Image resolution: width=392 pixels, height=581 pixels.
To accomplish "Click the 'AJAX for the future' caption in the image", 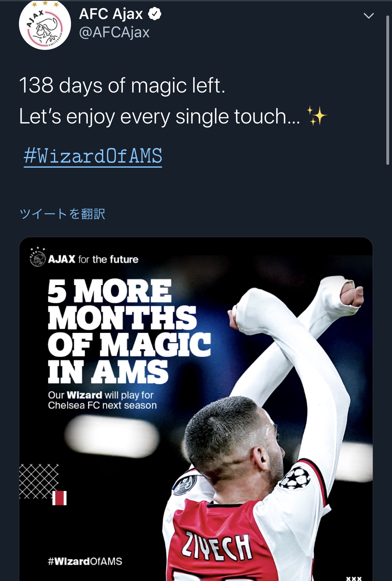I will pyautogui.click(x=93, y=259).
